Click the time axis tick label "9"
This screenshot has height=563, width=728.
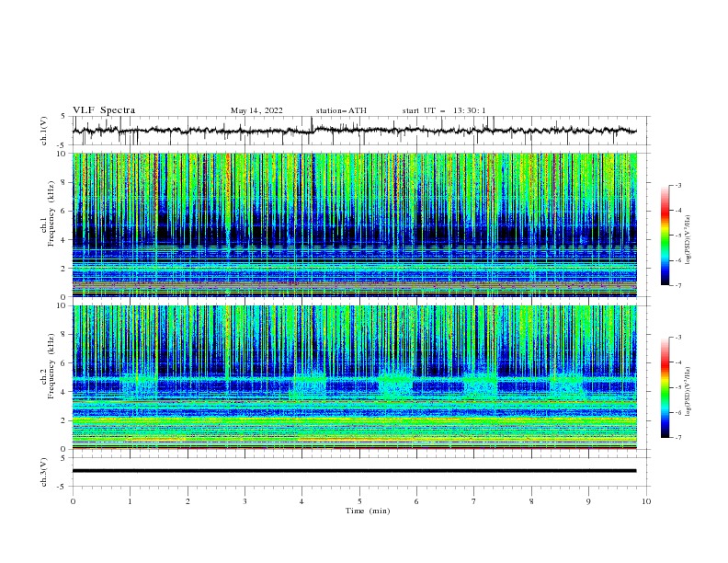pyautogui.click(x=588, y=501)
